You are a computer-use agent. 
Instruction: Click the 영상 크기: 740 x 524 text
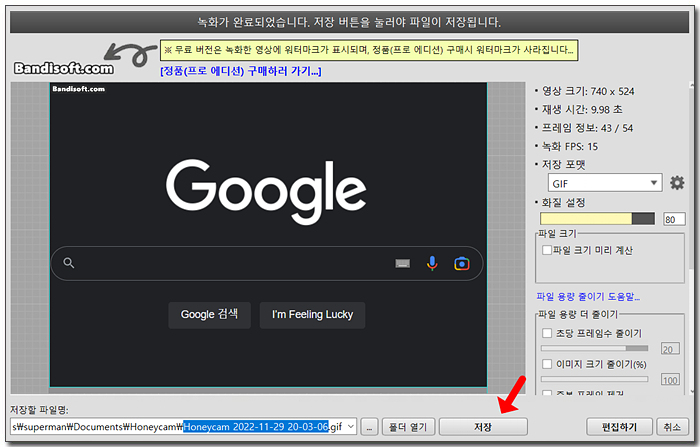coord(588,92)
